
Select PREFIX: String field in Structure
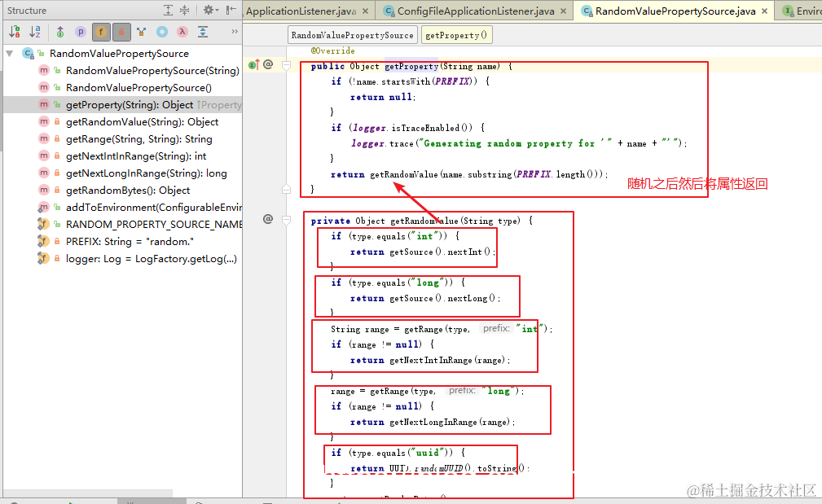[130, 242]
